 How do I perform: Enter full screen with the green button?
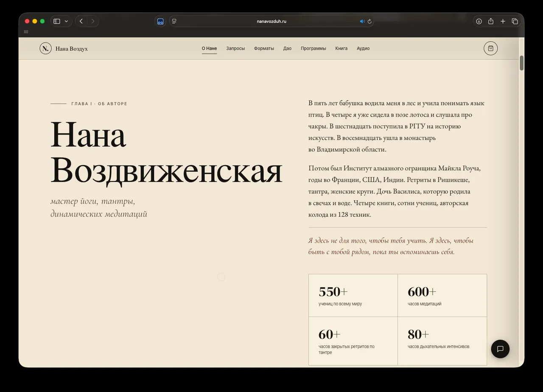click(x=42, y=21)
